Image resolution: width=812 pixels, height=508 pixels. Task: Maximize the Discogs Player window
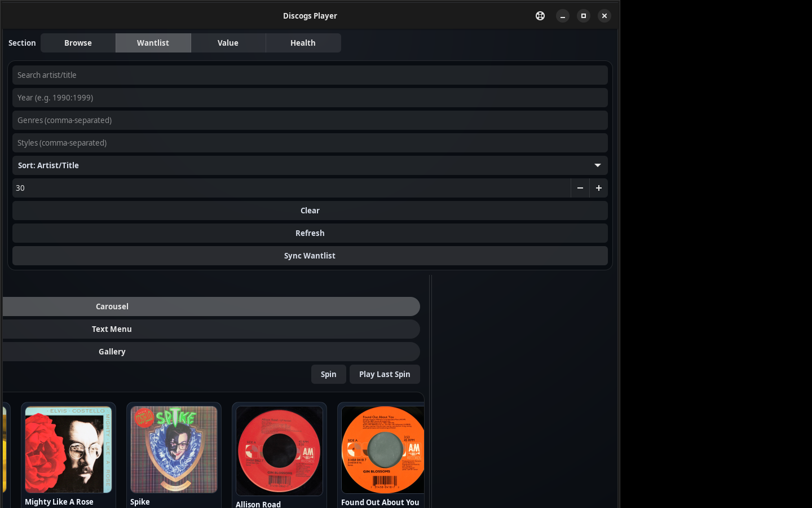584,16
